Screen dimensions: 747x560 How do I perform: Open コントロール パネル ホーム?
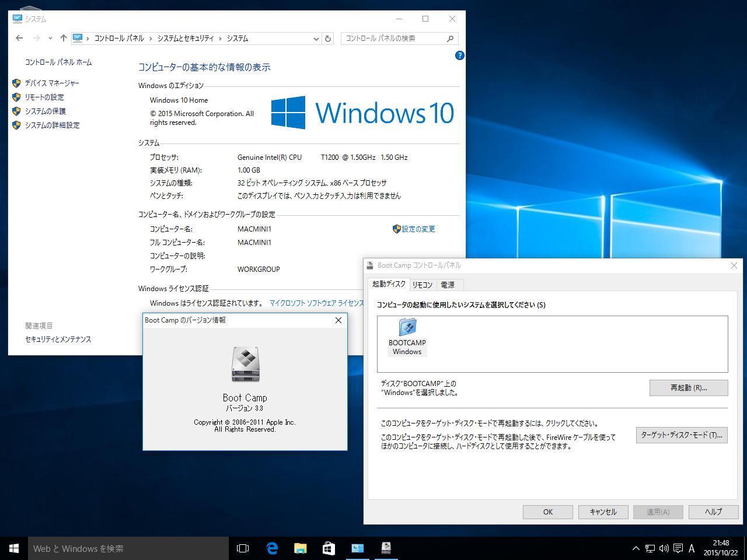(58, 62)
